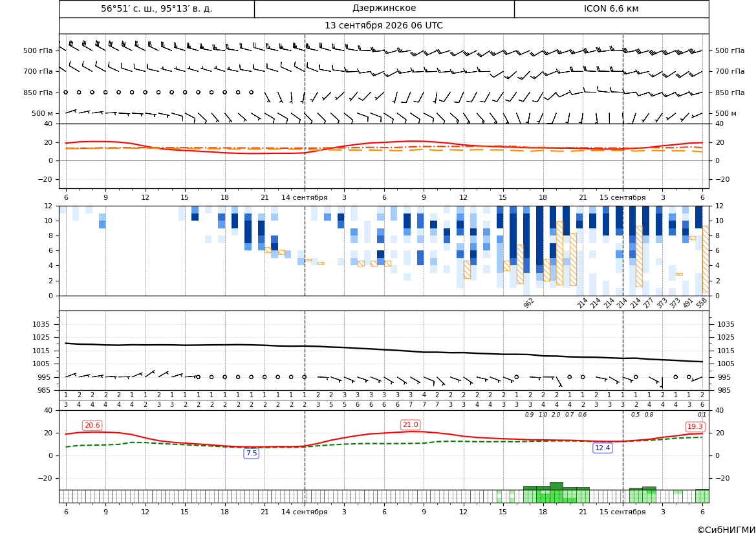Viewport: 756px width, 535px height.
Task: Click the red 21.0 temperature maximum label
Action: tap(410, 424)
